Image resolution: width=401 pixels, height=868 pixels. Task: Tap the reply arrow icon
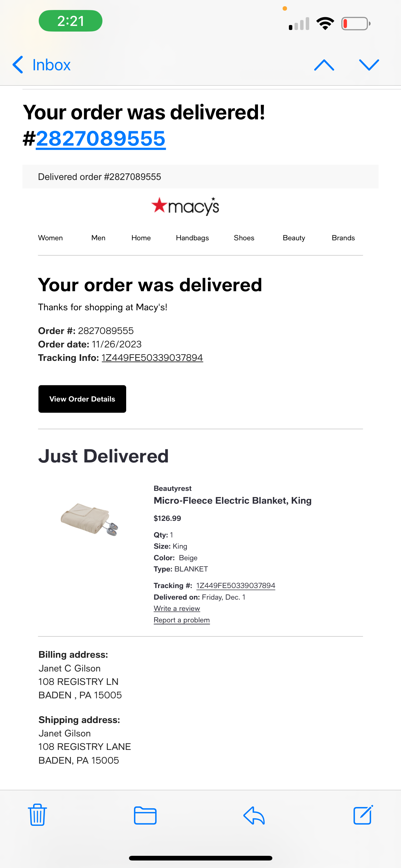[254, 816]
